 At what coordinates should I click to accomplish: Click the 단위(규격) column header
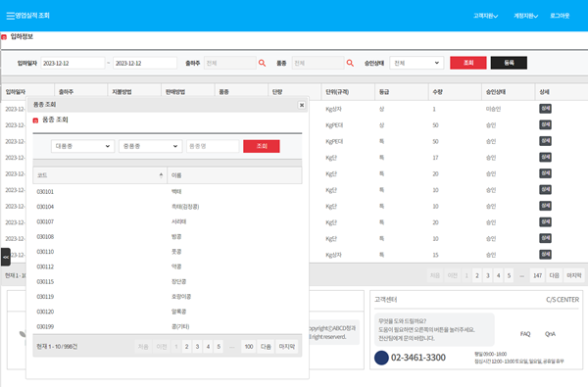click(348, 92)
